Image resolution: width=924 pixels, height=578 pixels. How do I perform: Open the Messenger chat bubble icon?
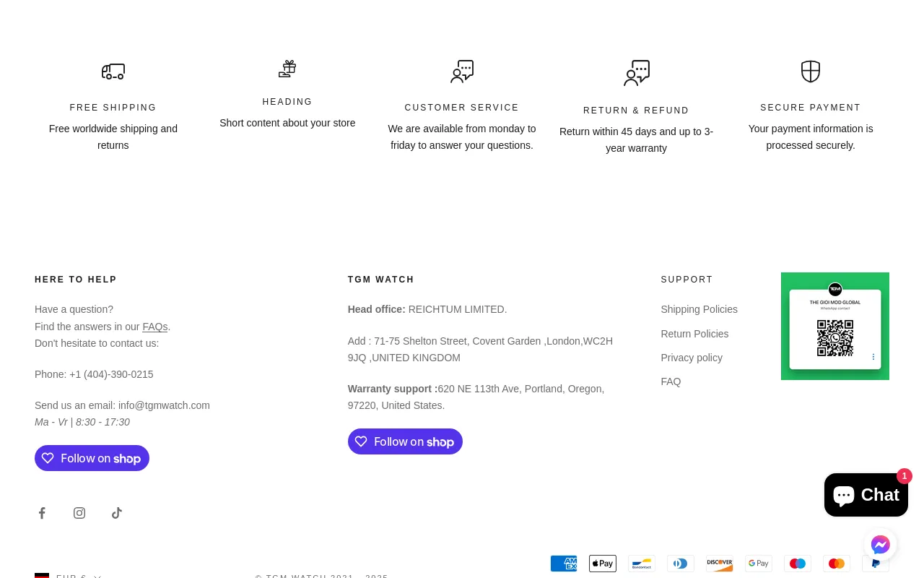coord(880,545)
